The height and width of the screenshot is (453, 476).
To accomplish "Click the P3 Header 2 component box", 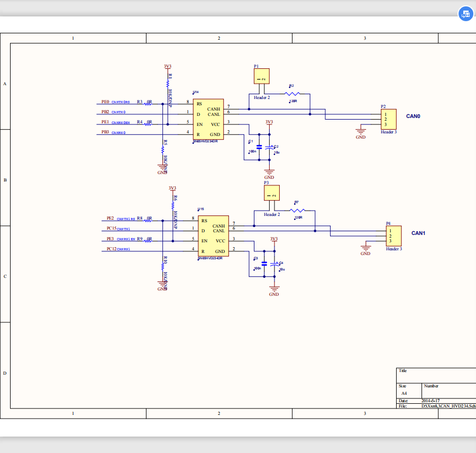I will click(x=272, y=193).
